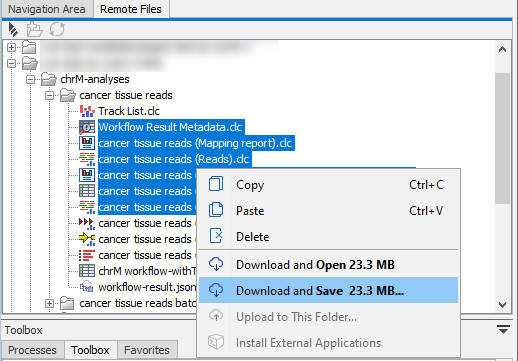Screen dimensions: 518x361
Task: Click the chrM-analyses folder icon
Action: 49,79
